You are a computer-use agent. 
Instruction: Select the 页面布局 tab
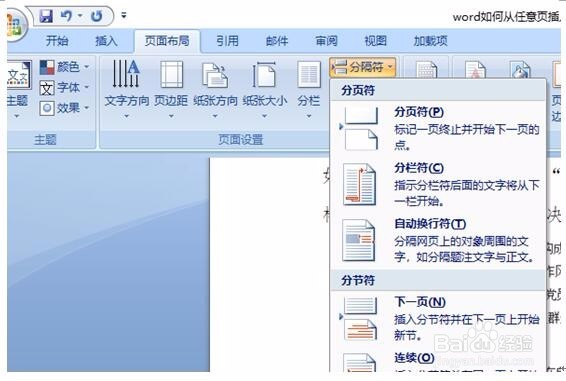167,41
